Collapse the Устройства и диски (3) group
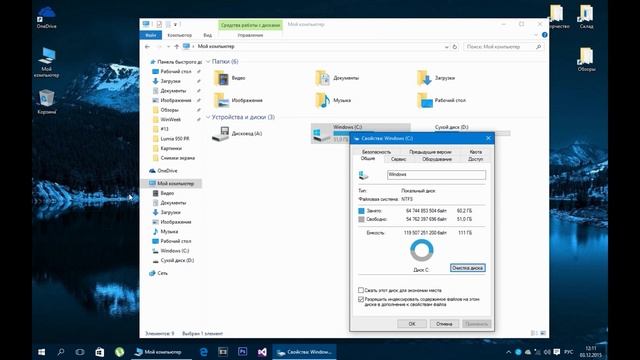640x360 pixels. point(208,117)
